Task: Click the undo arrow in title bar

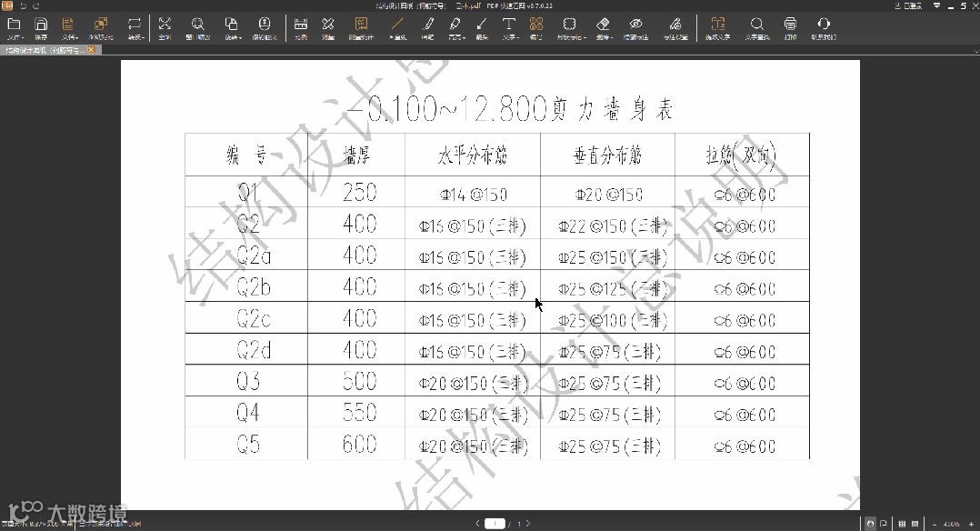Action: pyautogui.click(x=23, y=5)
